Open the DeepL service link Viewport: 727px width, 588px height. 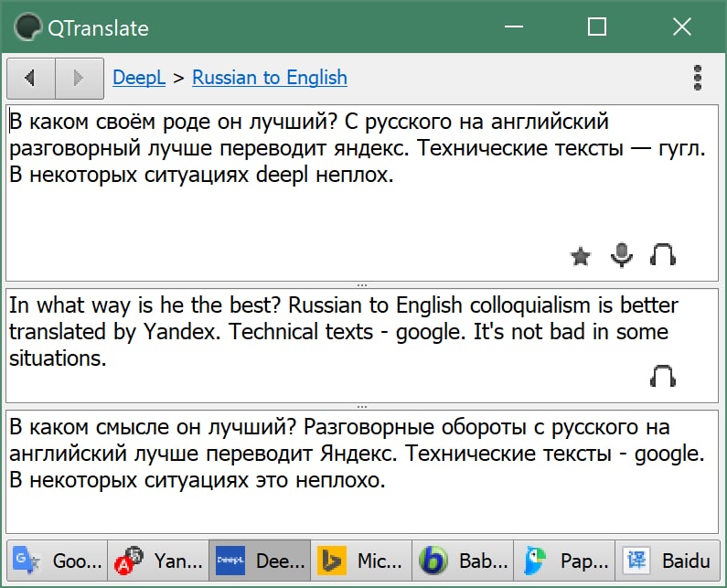point(139,78)
